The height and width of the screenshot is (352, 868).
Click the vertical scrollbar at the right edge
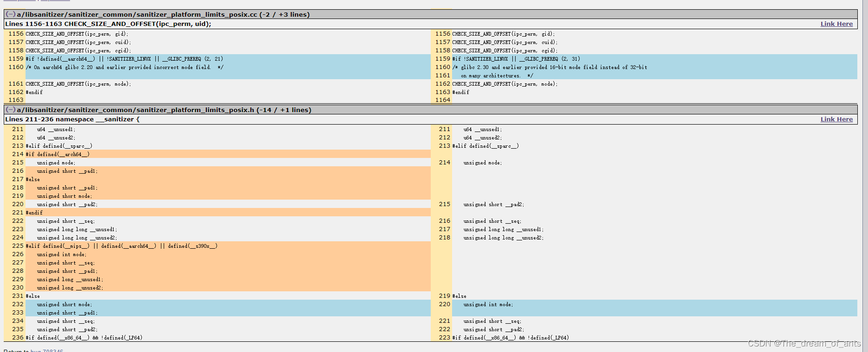point(865,176)
